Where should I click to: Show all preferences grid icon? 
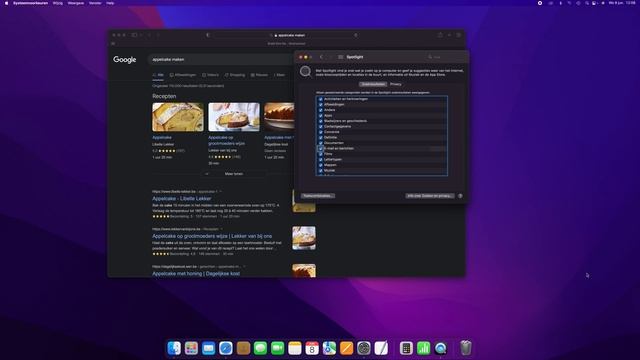tap(340, 57)
